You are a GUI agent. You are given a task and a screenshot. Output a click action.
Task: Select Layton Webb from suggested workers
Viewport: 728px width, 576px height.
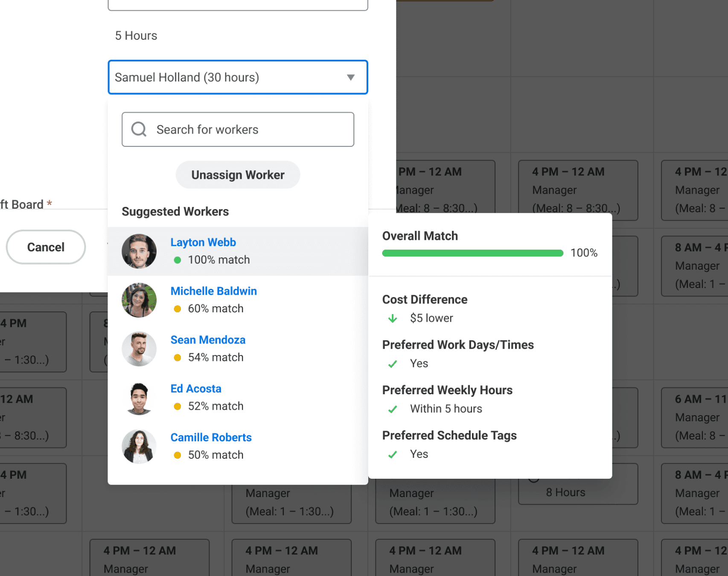pos(238,251)
